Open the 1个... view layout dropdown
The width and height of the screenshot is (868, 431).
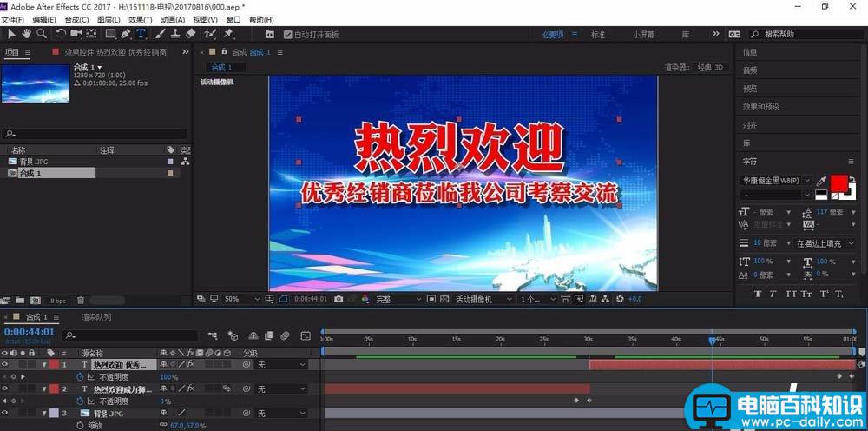pos(538,299)
